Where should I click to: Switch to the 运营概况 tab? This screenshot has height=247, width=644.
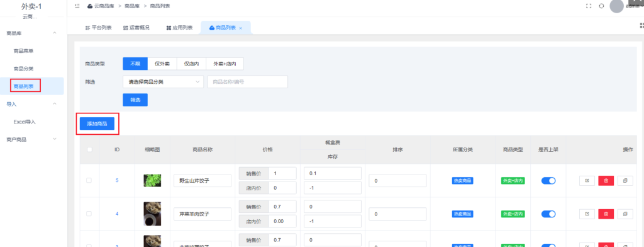tap(136, 28)
